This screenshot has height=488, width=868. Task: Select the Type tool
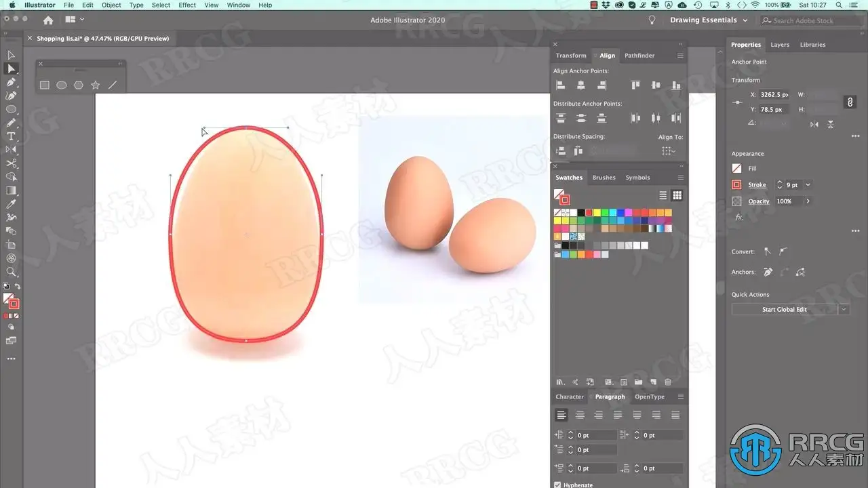coord(12,136)
